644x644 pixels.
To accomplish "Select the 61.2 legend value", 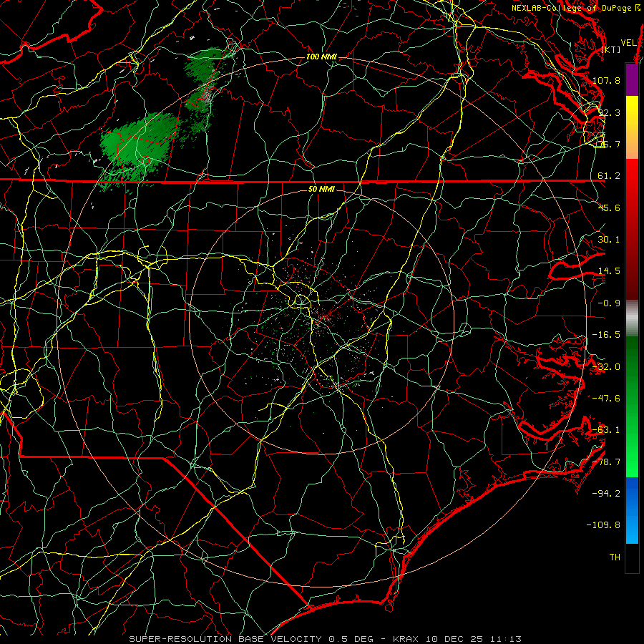I will 609,176.
